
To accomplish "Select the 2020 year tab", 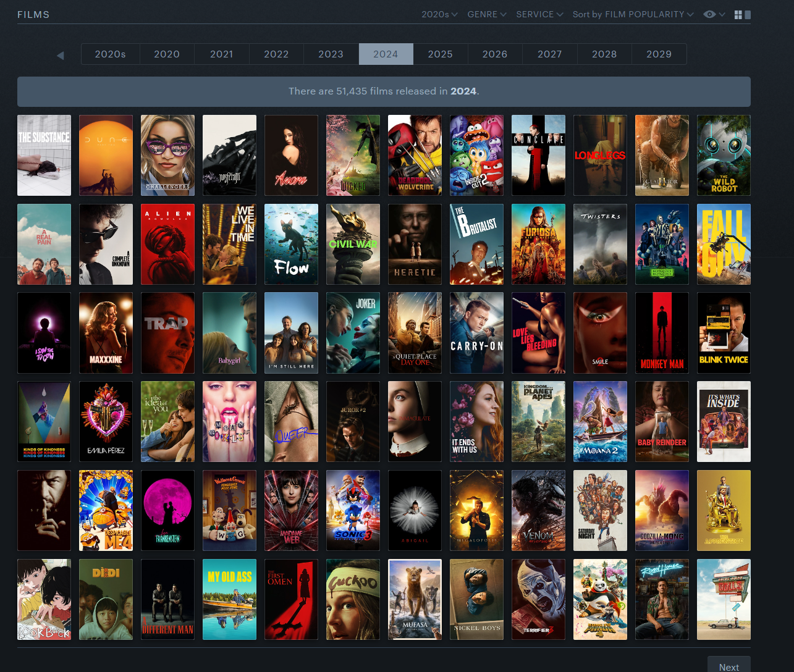I will (167, 54).
